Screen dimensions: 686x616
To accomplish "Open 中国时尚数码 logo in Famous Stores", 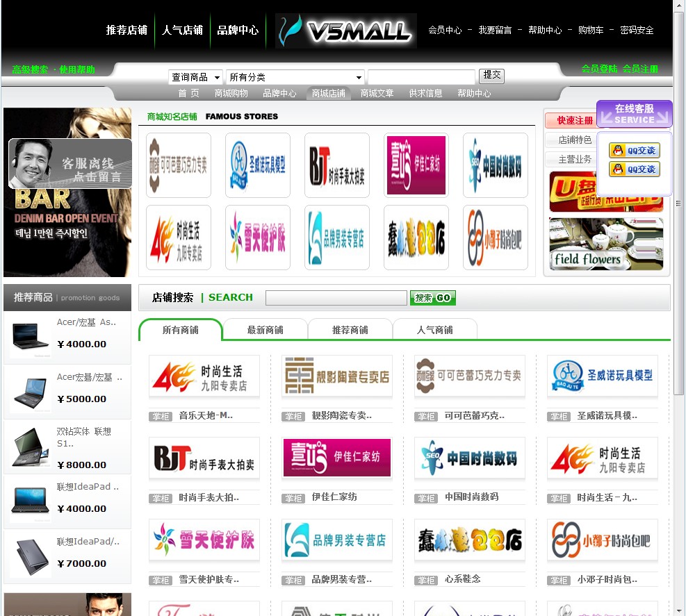I will pyautogui.click(x=496, y=165).
